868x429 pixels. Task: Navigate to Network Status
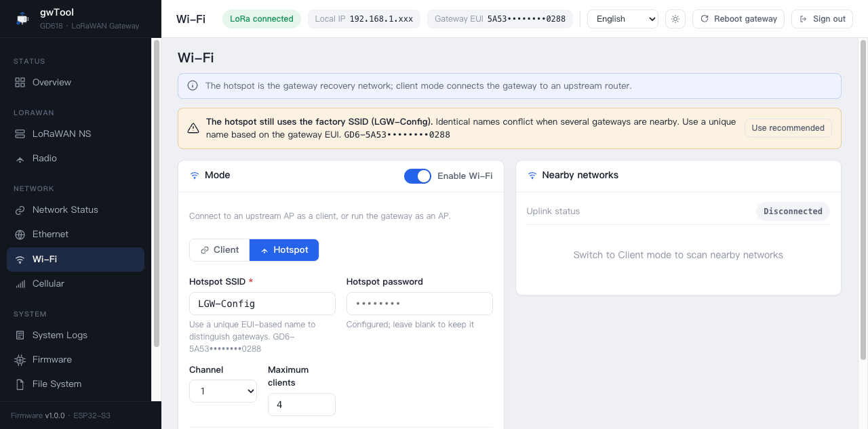pyautogui.click(x=75, y=209)
